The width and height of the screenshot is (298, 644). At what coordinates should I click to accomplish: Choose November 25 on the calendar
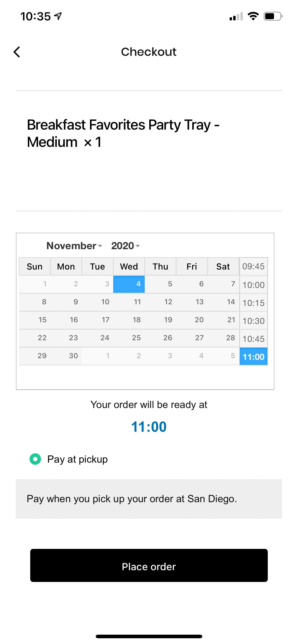click(x=129, y=338)
